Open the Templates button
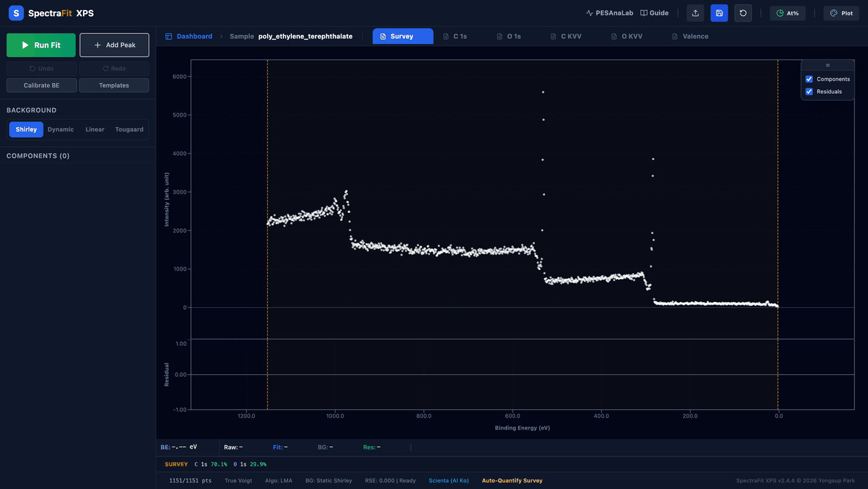The height and width of the screenshot is (489, 868). tap(114, 86)
